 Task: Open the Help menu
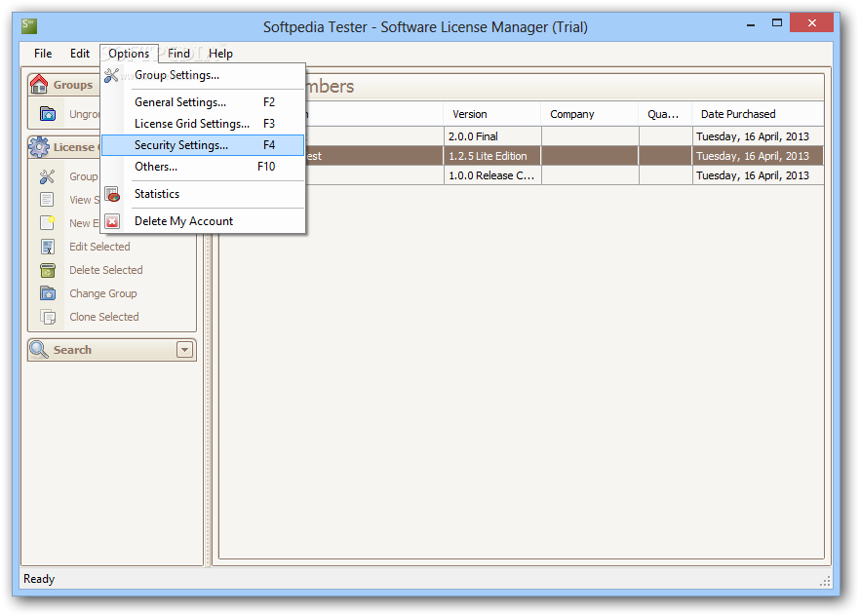[220, 54]
